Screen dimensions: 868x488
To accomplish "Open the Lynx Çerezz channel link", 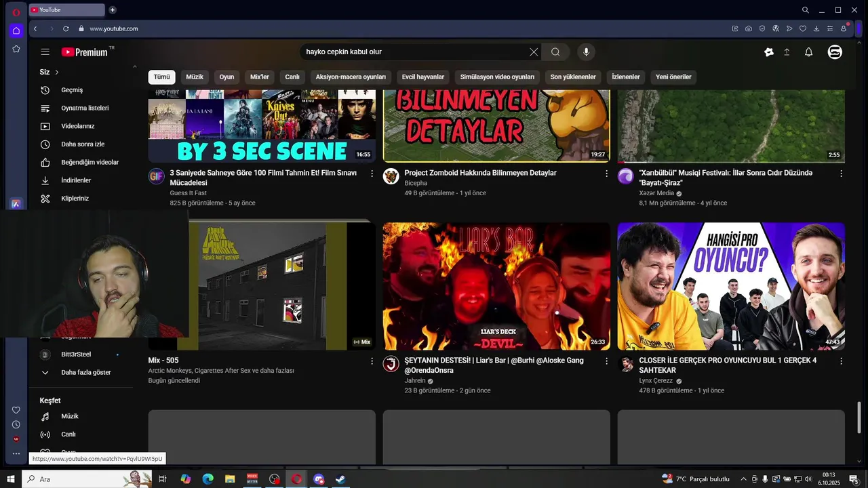I will click(x=656, y=381).
